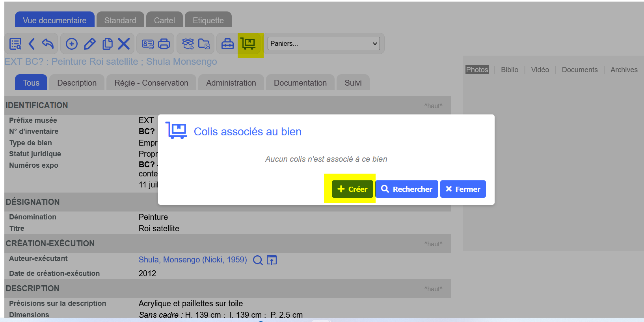Edit the record with pencil icon
Viewport: 644px width, 322px height.
[x=90, y=44]
